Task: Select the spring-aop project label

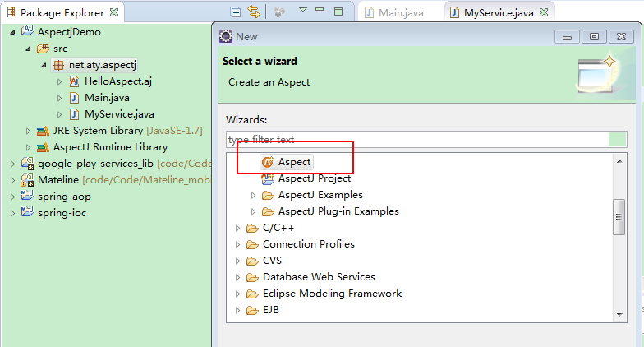Action: [64, 197]
